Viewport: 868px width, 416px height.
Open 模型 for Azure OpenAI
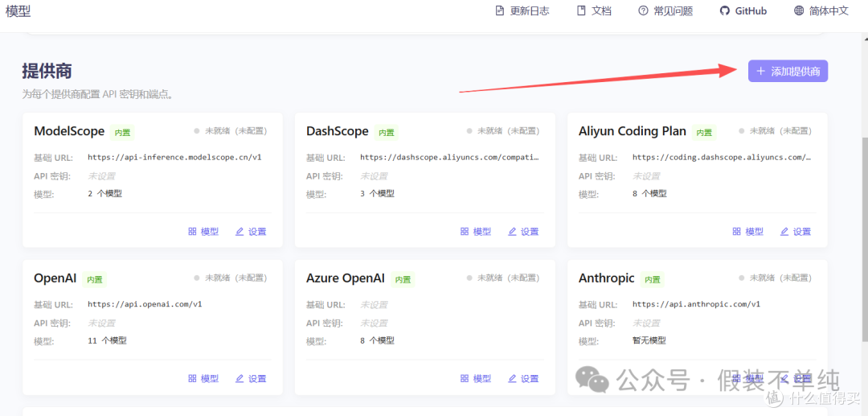(x=476, y=378)
